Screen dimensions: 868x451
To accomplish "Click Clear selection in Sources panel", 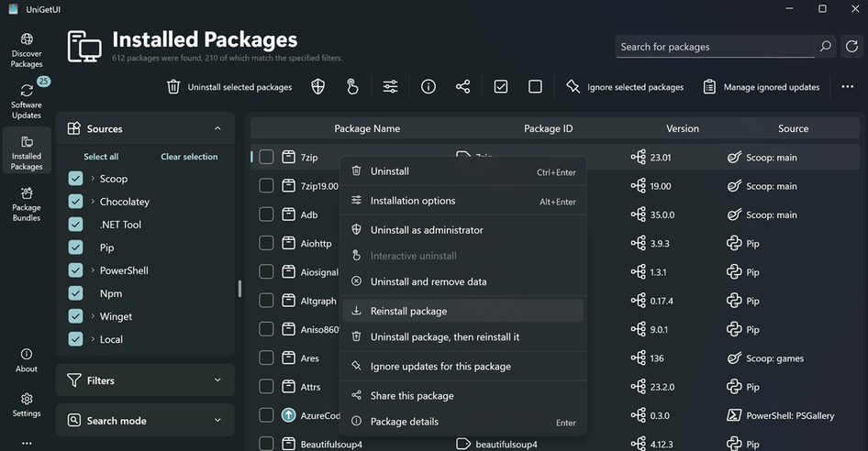I will (x=189, y=157).
